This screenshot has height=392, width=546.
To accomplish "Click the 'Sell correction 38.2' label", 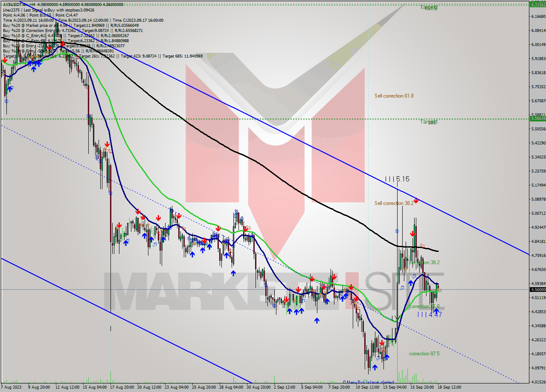I will pyautogui.click(x=394, y=203).
